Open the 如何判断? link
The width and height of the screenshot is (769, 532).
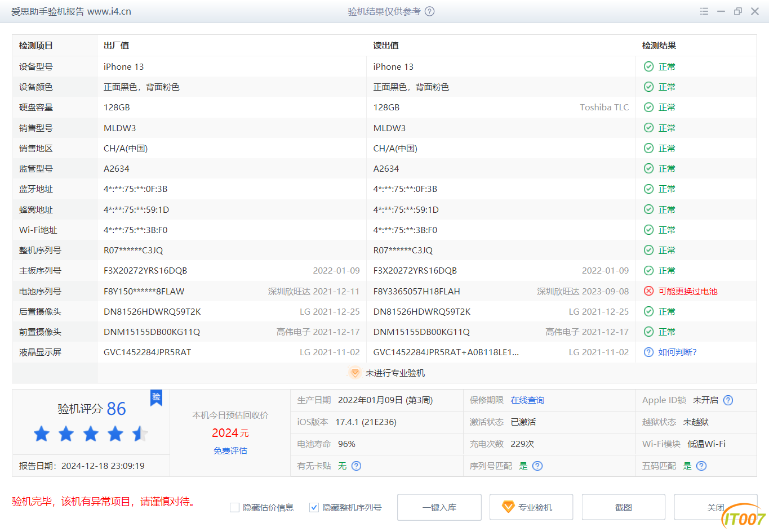[678, 352]
